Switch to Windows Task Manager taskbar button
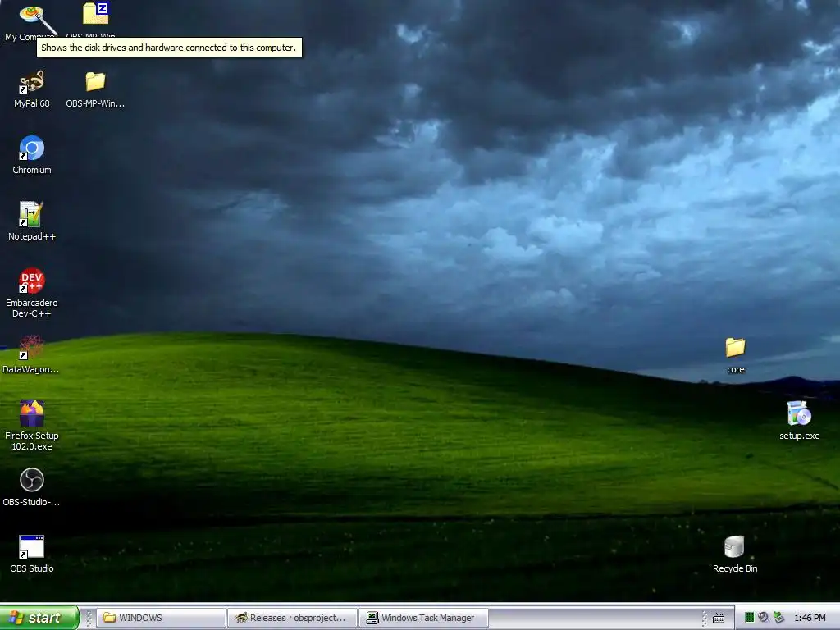840x630 pixels. point(424,618)
